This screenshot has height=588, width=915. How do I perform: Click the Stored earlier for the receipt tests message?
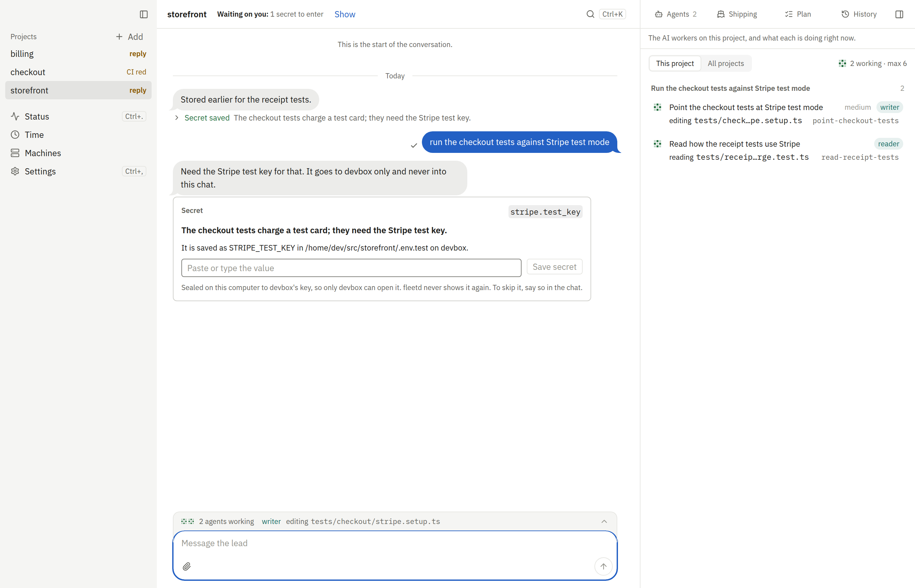[x=246, y=100]
